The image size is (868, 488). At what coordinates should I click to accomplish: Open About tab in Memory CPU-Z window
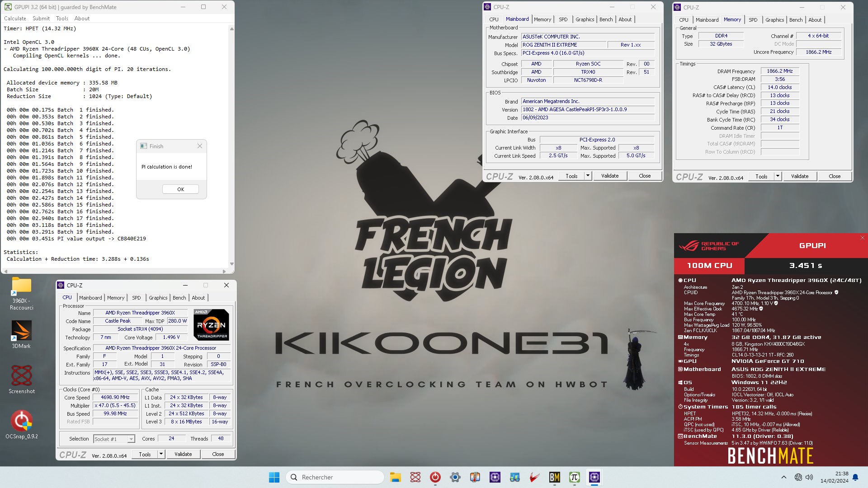coord(815,20)
